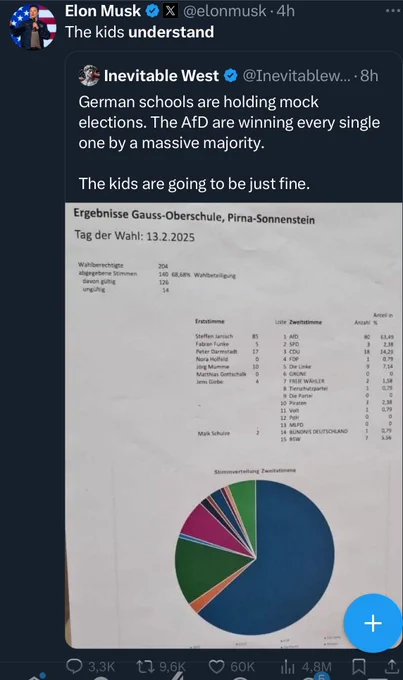The height and width of the screenshot is (680, 403).
Task: Tap the blue compose plus button
Action: click(373, 623)
